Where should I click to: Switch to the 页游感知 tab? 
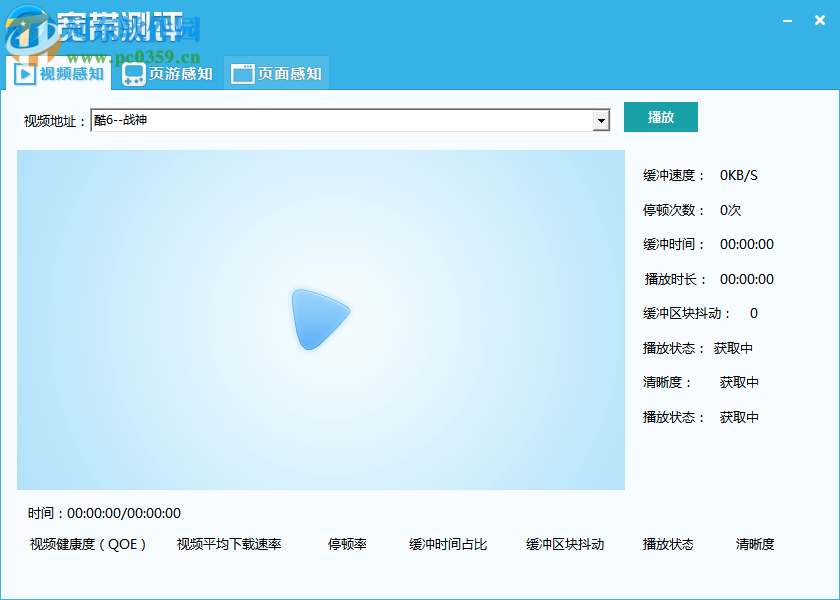(167, 73)
